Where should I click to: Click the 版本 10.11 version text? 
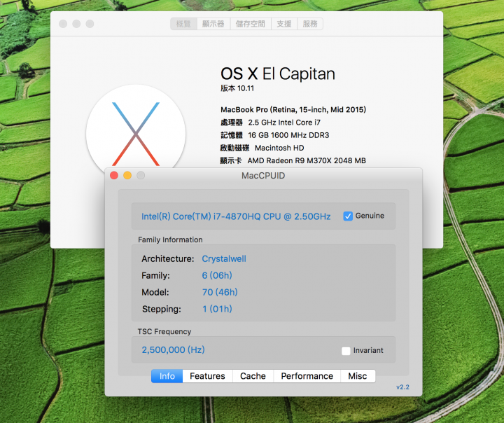point(237,88)
